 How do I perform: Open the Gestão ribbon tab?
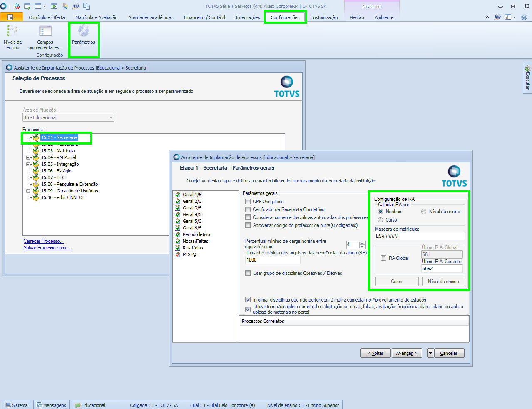tap(357, 17)
